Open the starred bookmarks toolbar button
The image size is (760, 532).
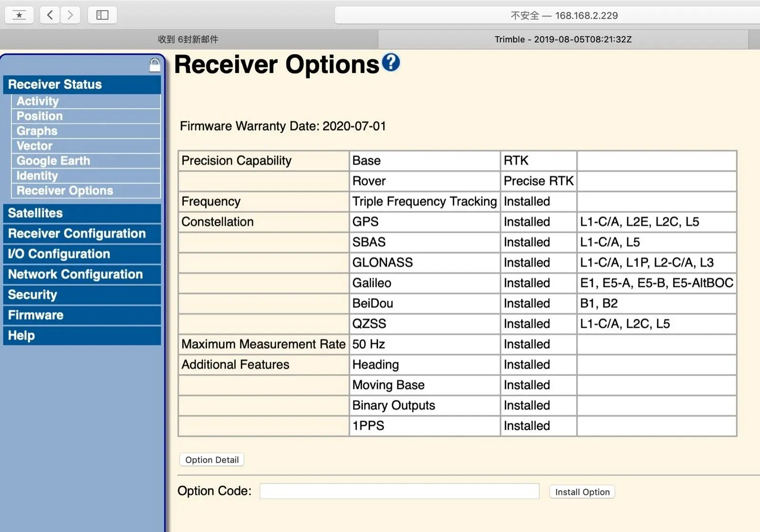[19, 15]
